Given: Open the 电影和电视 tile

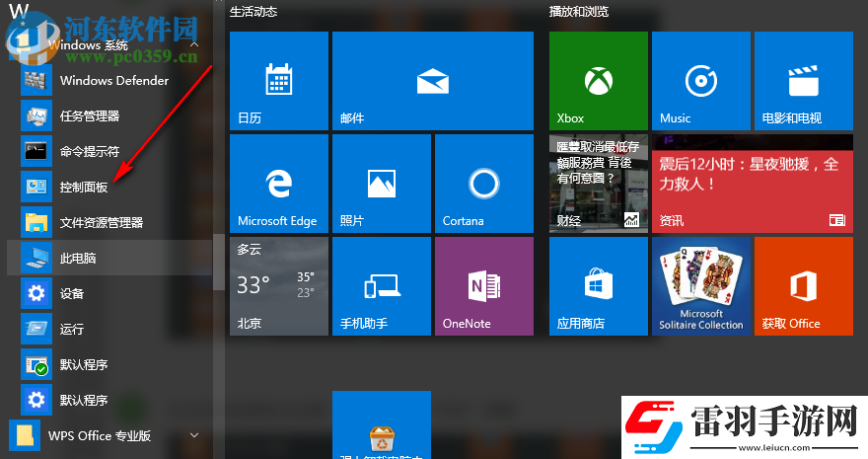Looking at the screenshot, I should [x=804, y=81].
